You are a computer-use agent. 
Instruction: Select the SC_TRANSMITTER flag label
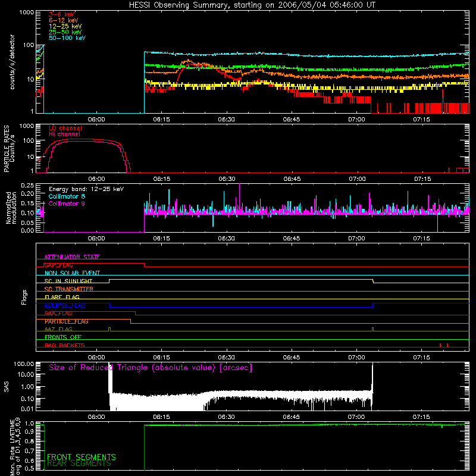(68, 289)
